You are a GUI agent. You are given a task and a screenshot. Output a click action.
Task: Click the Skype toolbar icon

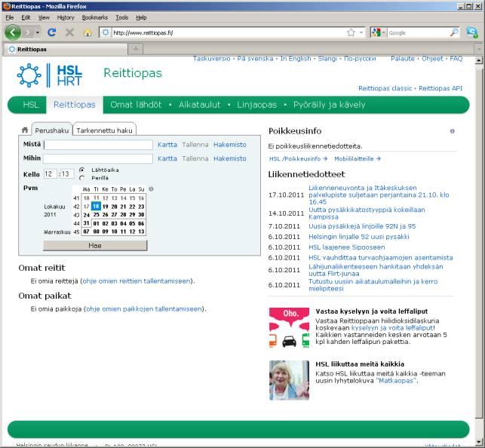[472, 32]
